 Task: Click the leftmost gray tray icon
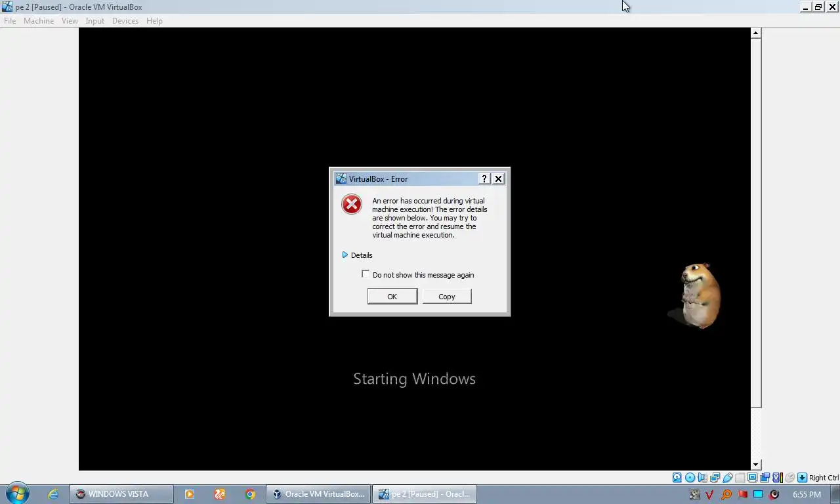(x=695, y=495)
